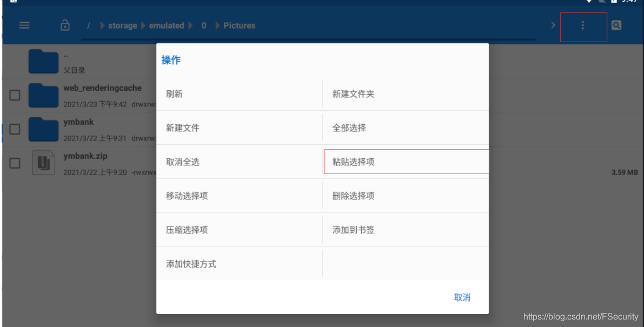644x327 pixels.
Task: Choose 全部选择 in the operations dialog
Action: point(406,128)
